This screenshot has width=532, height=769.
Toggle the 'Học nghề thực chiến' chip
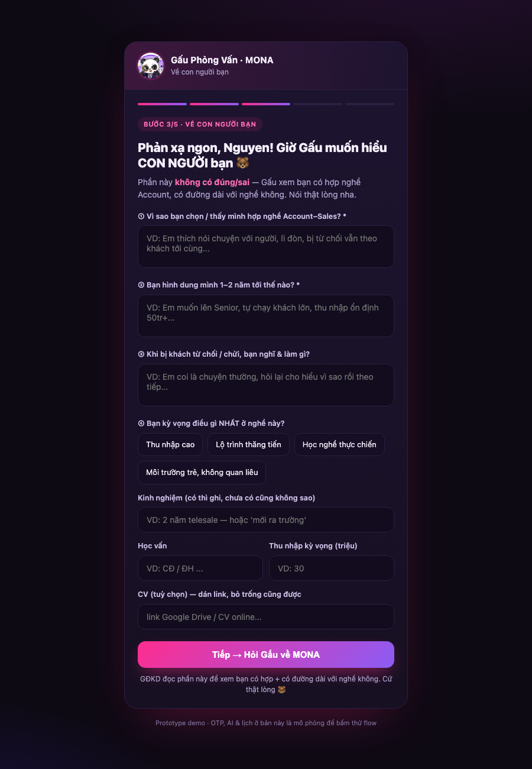(339, 445)
